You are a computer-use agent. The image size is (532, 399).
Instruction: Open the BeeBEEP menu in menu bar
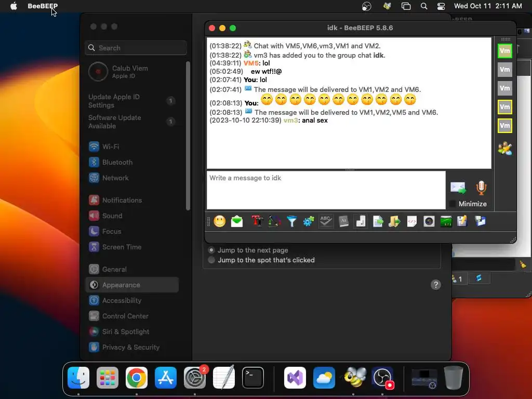43,6
